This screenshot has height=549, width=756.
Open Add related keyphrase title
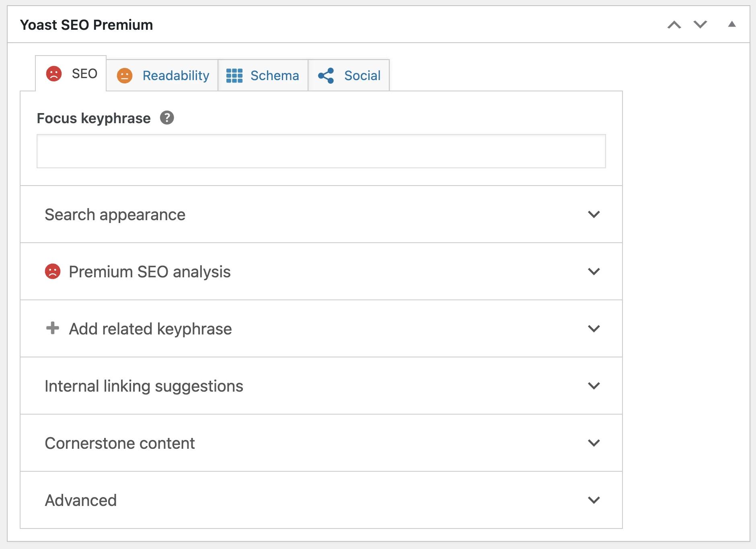click(150, 329)
